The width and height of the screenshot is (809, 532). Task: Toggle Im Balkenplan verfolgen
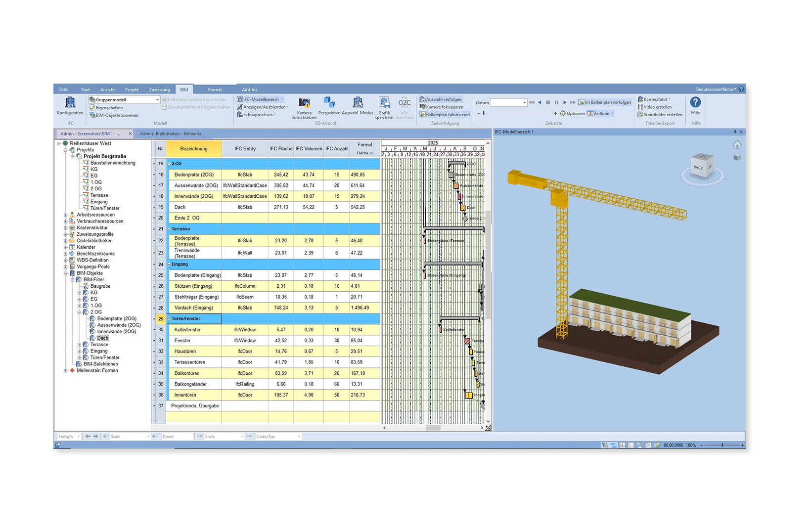click(x=604, y=102)
